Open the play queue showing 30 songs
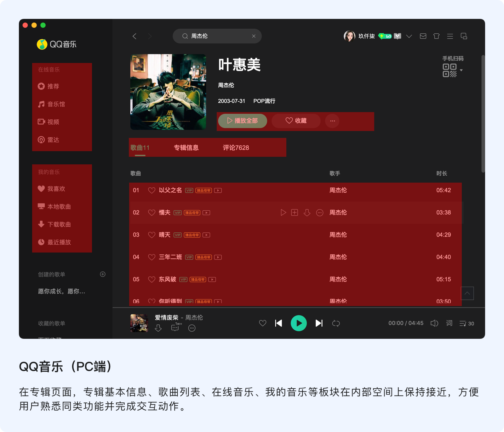 [467, 323]
